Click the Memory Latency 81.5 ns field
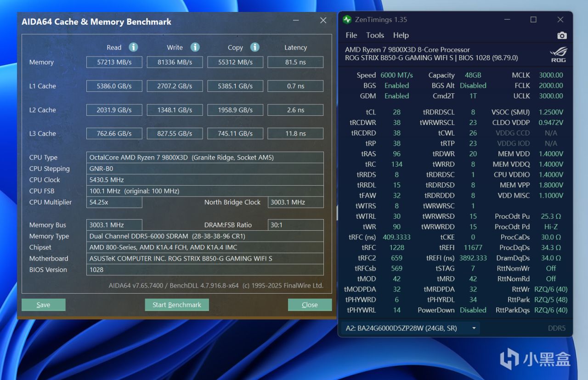588x380 pixels. [x=295, y=62]
